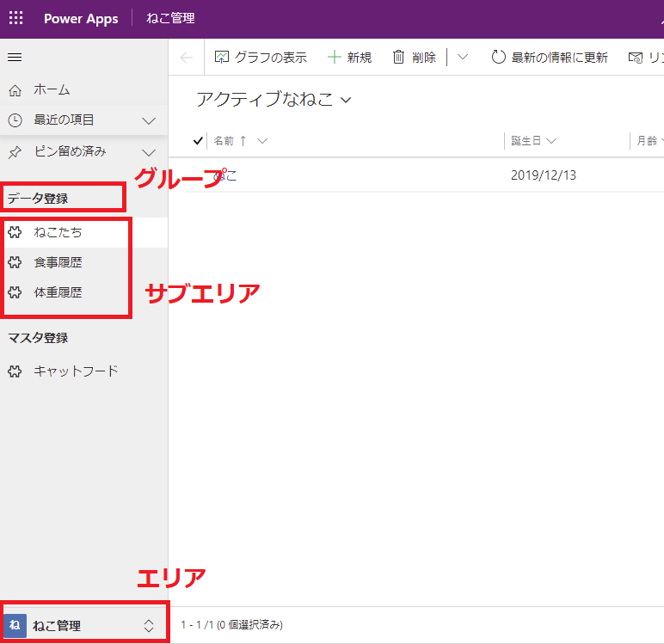Toggle the select-all checkmark in grid header

(x=199, y=141)
